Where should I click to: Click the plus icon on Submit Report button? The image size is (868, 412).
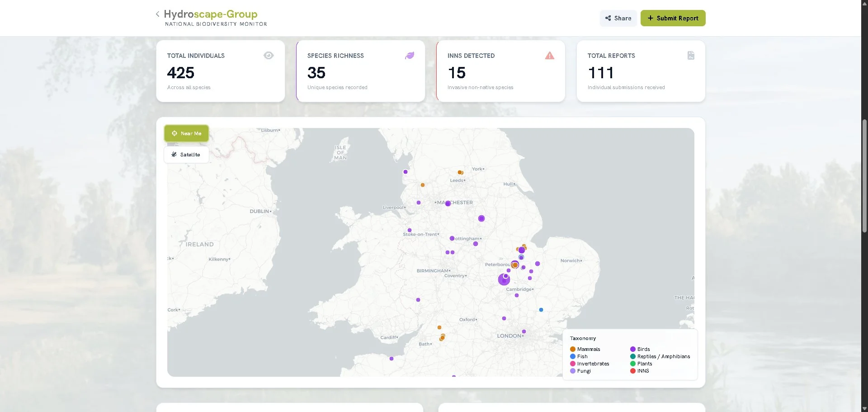650,18
